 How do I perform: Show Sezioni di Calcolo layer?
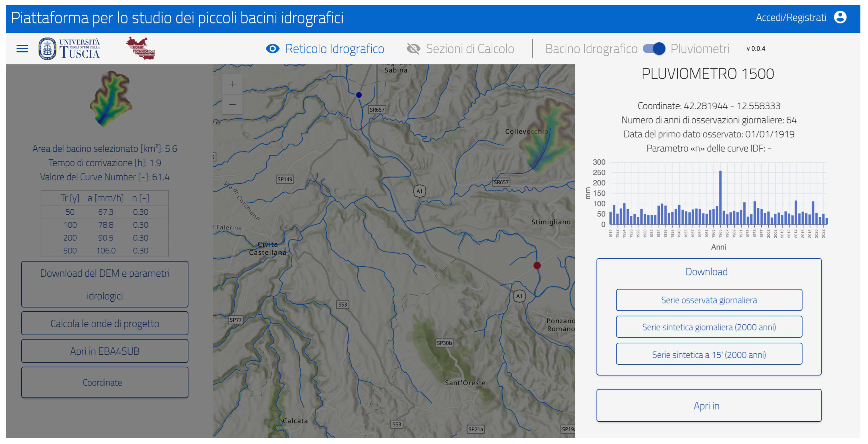click(413, 49)
